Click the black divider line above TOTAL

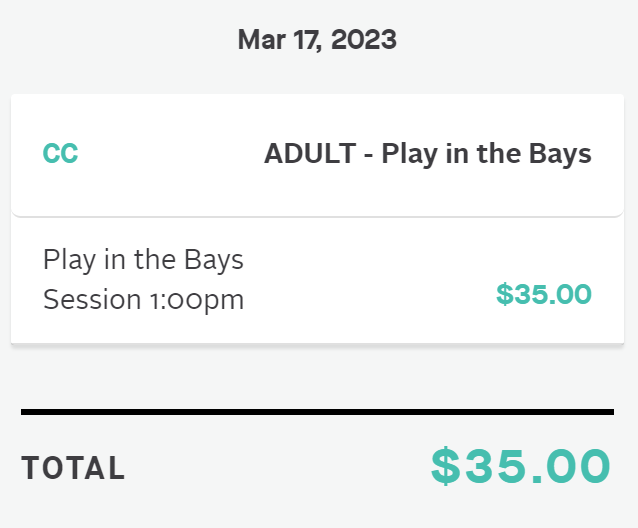pos(317,412)
